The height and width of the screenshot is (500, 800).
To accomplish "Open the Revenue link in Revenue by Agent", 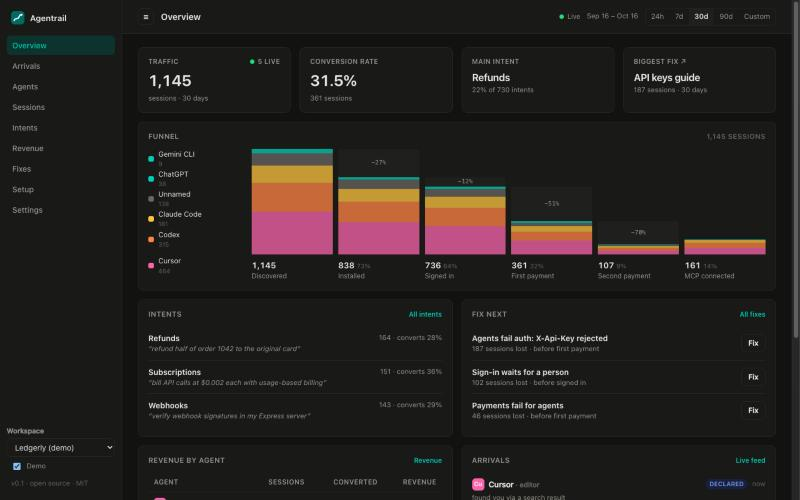I will tap(428, 461).
